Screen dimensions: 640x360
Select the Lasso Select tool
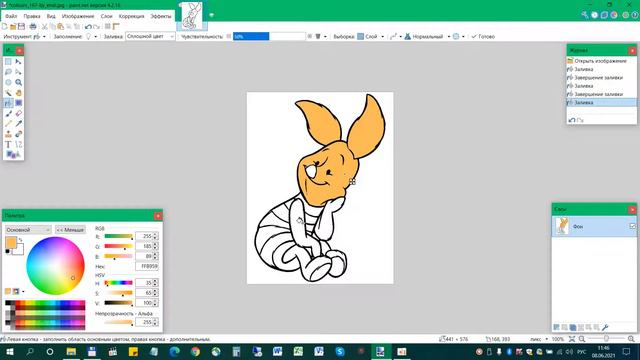[8, 72]
